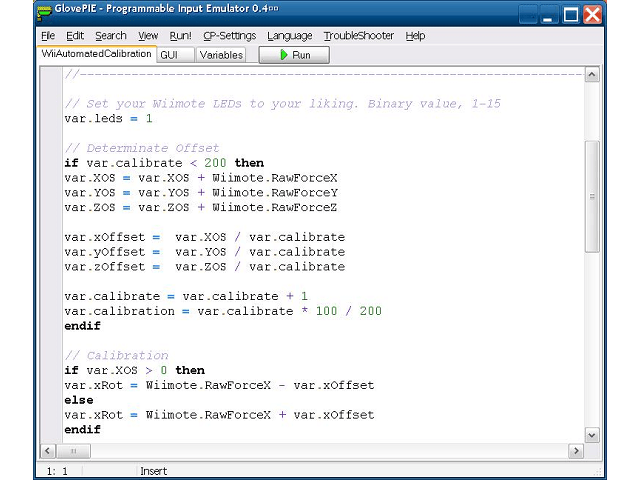640x480 pixels.
Task: Open the Search menu
Action: [x=110, y=36]
